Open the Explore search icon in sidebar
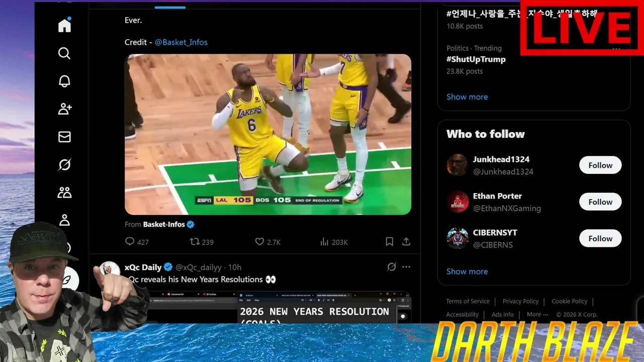This screenshot has width=644, height=362. pyautogui.click(x=64, y=53)
